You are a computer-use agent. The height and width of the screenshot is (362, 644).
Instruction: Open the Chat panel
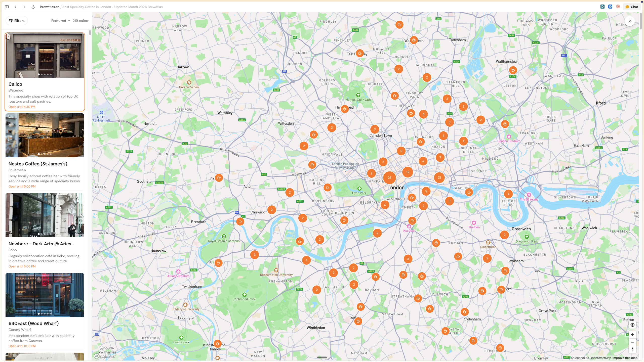coord(632,7)
